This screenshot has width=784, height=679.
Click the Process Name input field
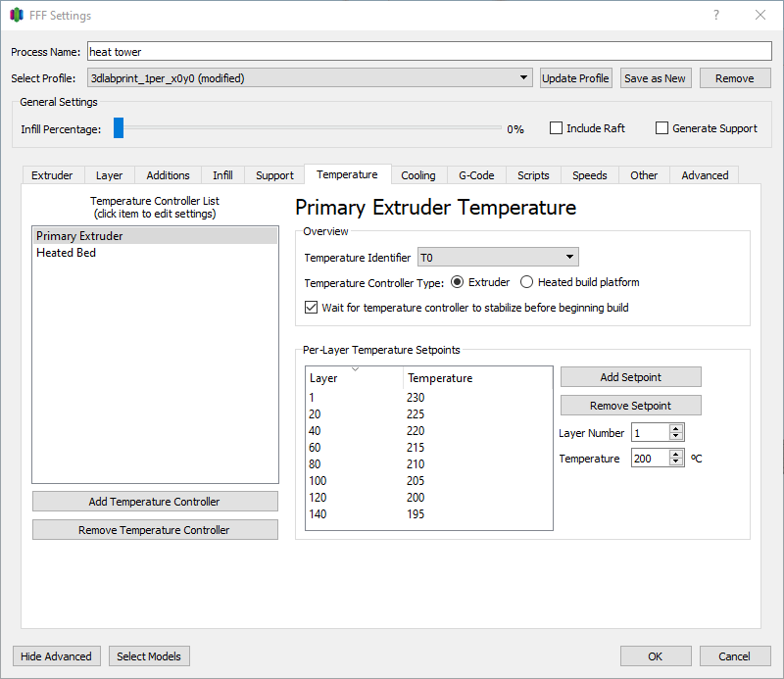429,52
